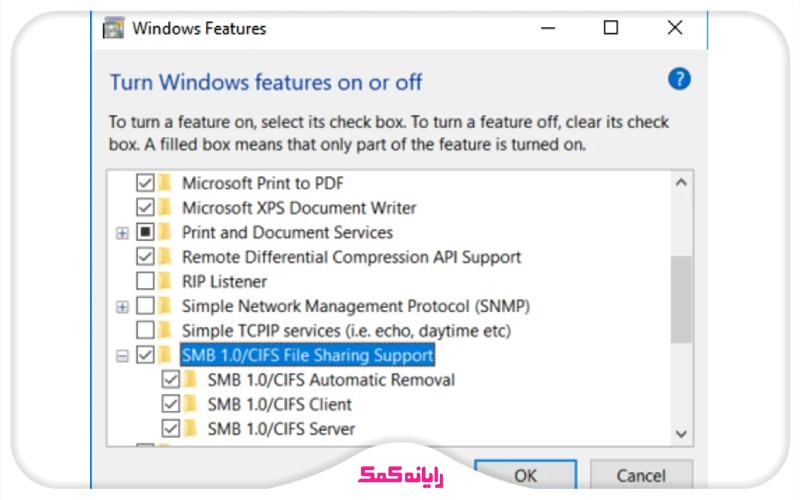Click the scrollbar down arrow in features list
The width and height of the screenshot is (800, 500).
pyautogui.click(x=681, y=433)
